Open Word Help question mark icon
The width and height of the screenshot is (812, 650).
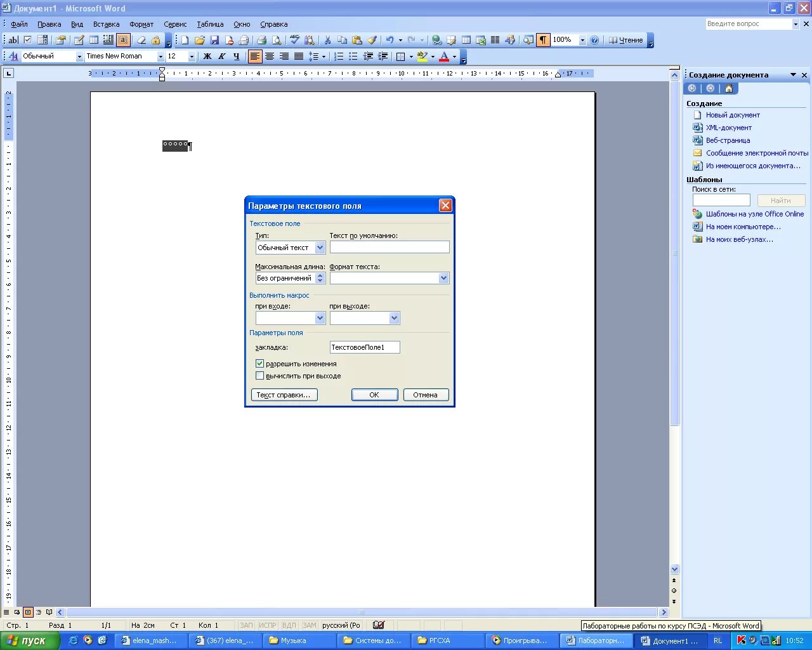pyautogui.click(x=594, y=40)
